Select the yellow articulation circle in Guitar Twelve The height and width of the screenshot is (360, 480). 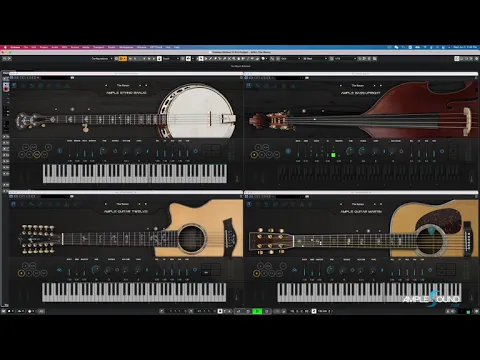(22, 273)
